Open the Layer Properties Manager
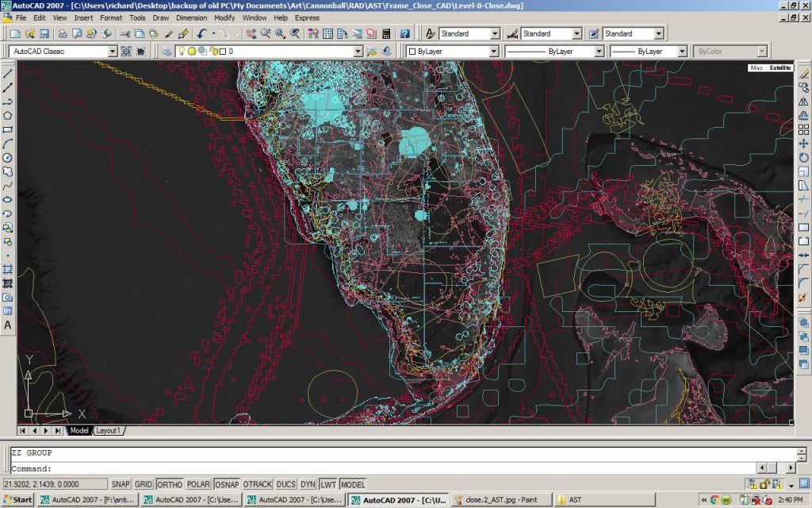812x508 pixels. (167, 52)
